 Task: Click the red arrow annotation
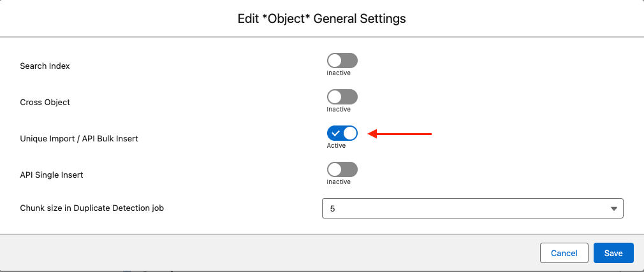click(x=399, y=134)
